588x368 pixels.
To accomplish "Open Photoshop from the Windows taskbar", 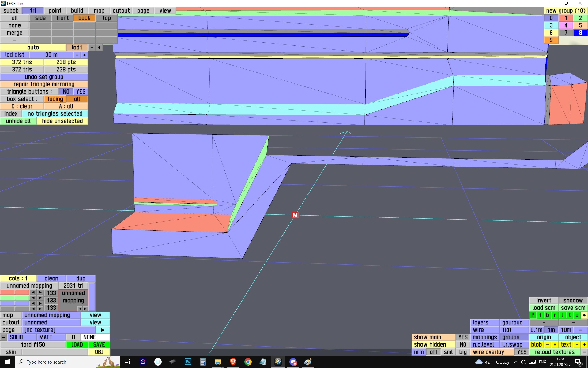I will tap(188, 362).
